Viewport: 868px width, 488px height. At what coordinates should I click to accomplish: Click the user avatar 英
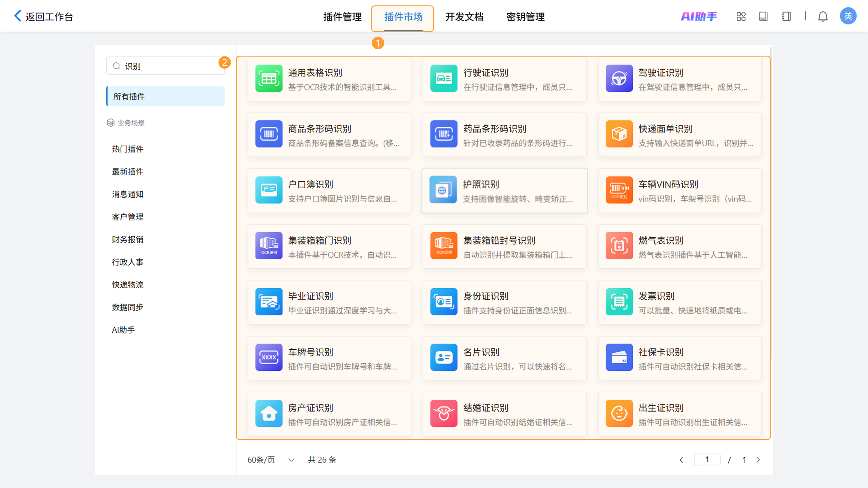[x=848, y=16]
